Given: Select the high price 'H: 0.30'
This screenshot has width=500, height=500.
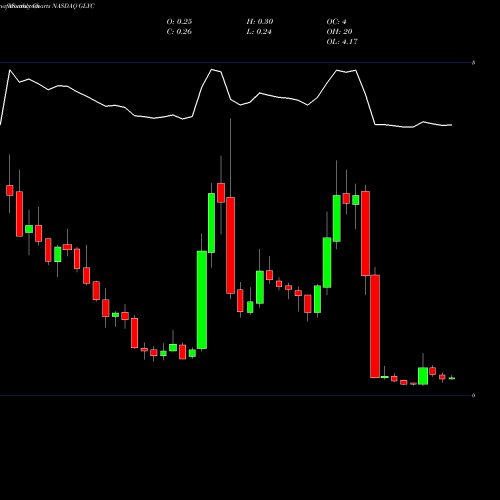Looking at the screenshot, I should pos(260,22).
